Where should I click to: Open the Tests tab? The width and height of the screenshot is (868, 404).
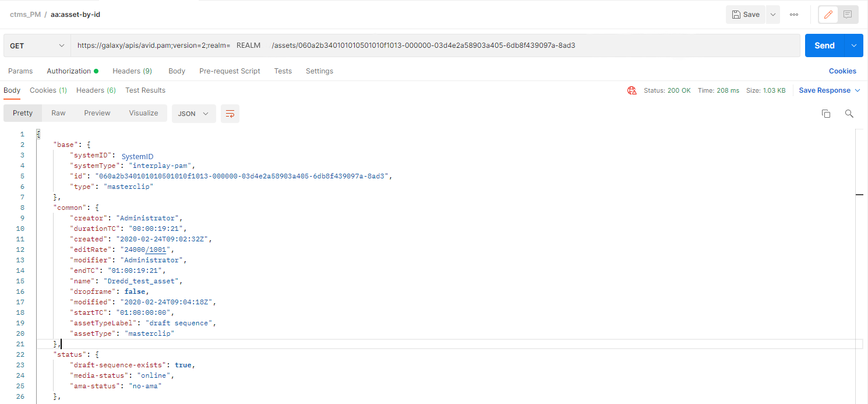coord(283,71)
